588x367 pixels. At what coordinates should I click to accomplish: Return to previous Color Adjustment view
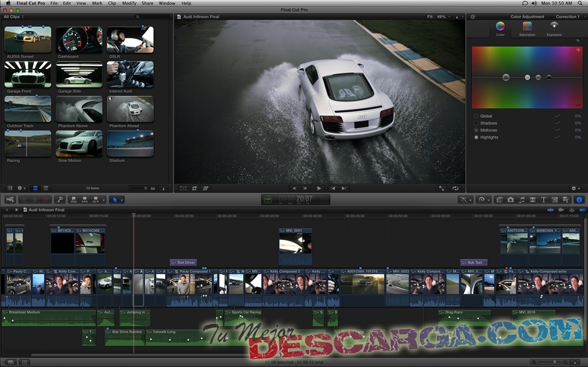[x=472, y=17]
